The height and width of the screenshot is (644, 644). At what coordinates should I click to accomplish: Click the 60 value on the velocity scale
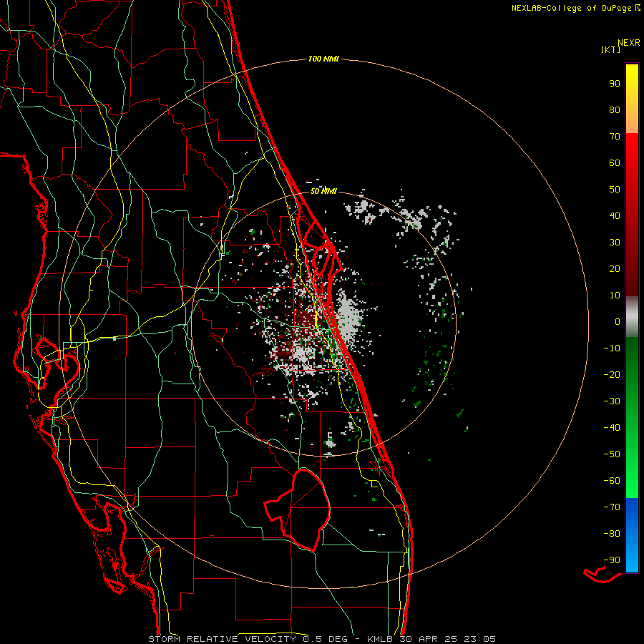click(615, 163)
